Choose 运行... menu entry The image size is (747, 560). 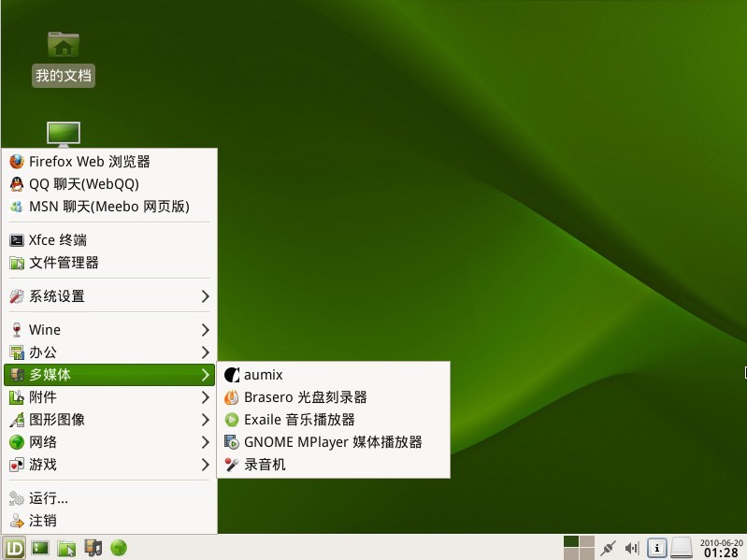(x=109, y=498)
